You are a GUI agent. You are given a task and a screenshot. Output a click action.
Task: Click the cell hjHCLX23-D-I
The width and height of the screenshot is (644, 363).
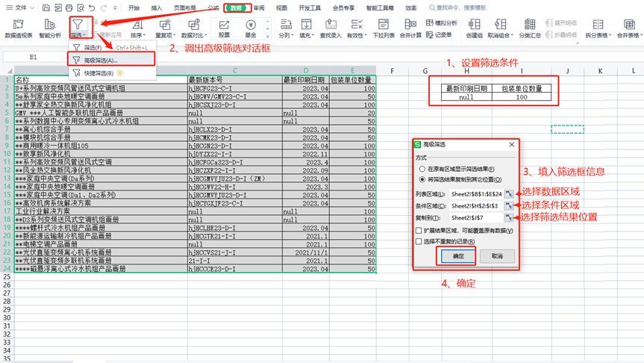click(x=234, y=129)
